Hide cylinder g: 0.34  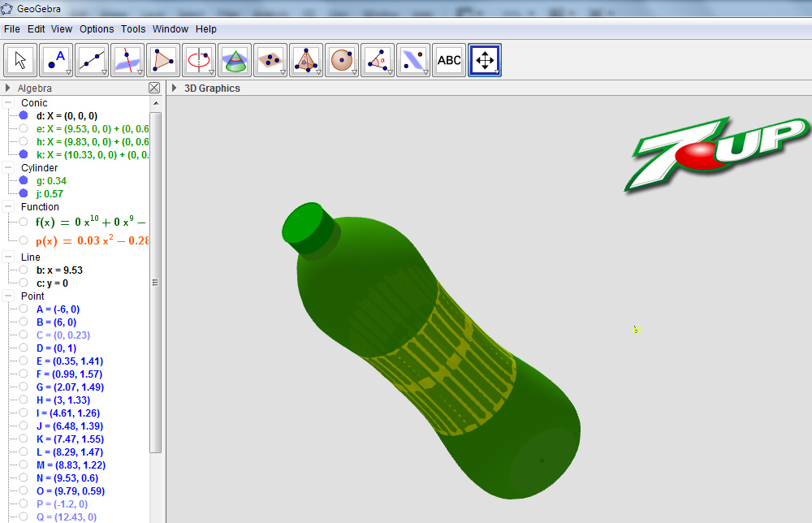24,180
